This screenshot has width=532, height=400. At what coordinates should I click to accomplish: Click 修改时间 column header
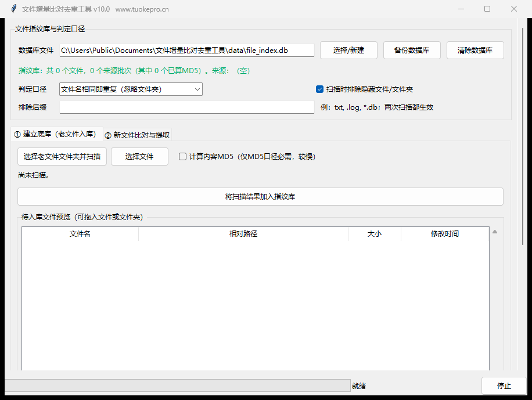tap(445, 234)
